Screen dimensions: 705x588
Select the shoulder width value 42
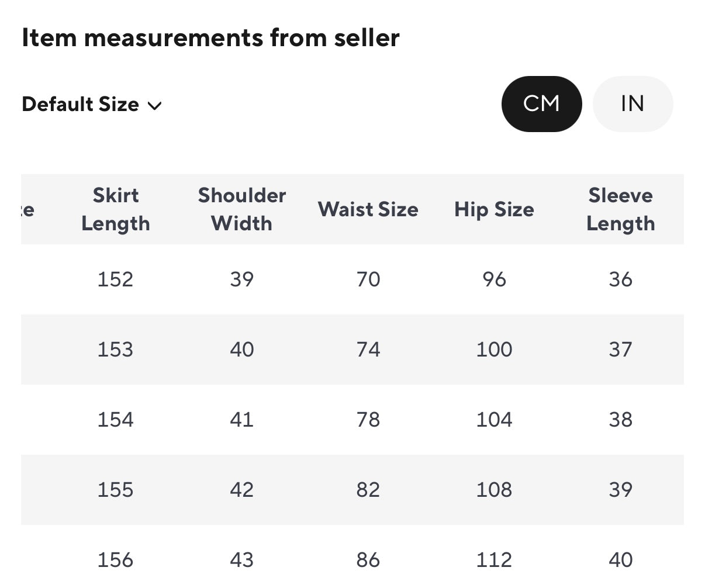241,490
